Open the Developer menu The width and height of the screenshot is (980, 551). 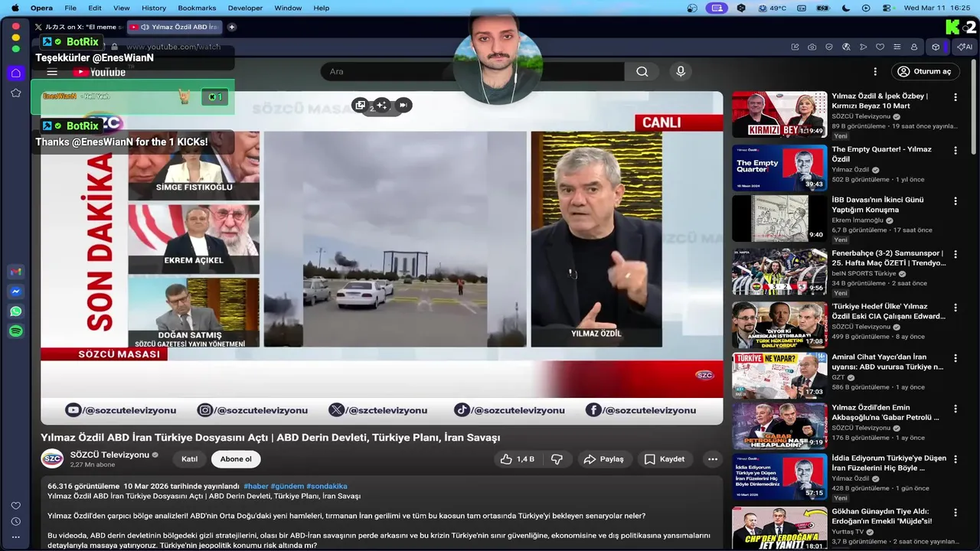pos(245,8)
